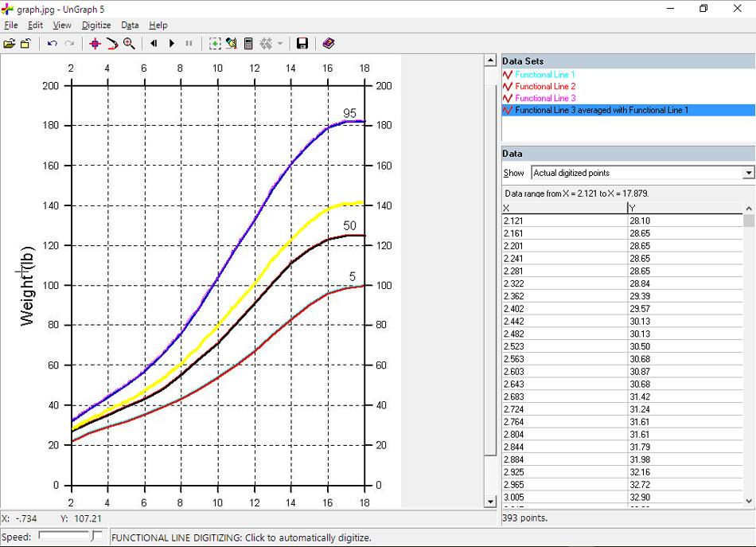756x547 pixels.
Task: Click the X column header
Action: point(564,208)
